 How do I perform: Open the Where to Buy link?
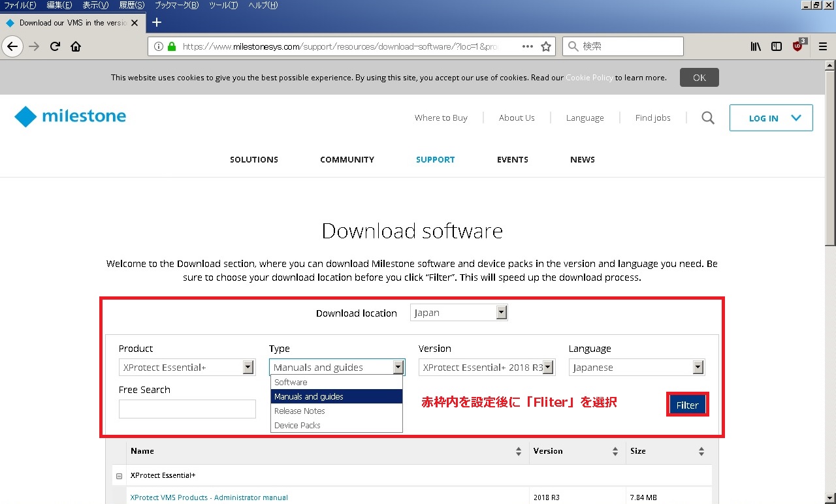click(x=441, y=118)
